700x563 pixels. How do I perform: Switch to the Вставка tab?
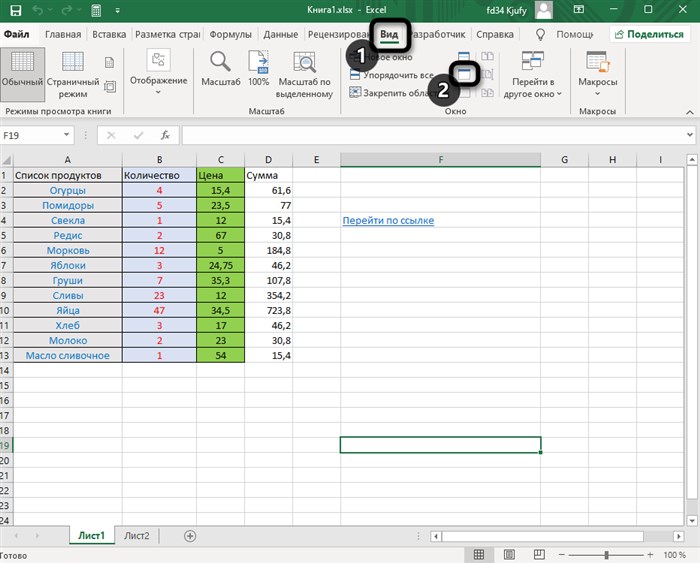point(109,34)
